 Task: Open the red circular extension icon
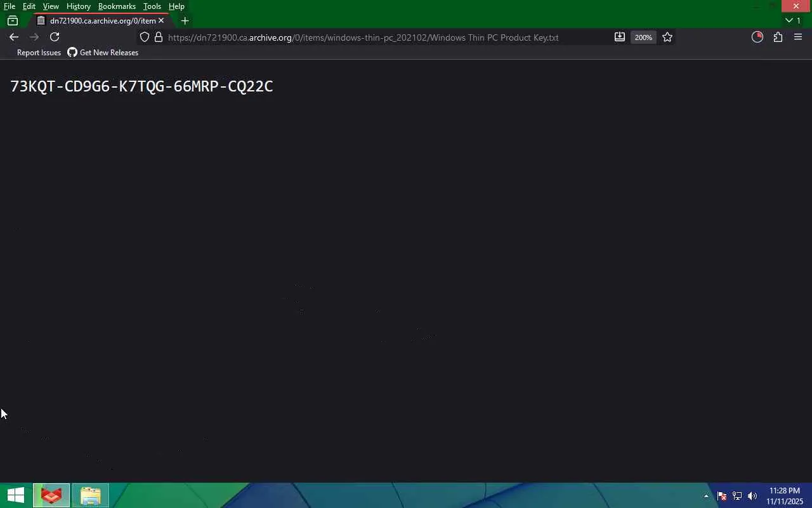[757, 37]
